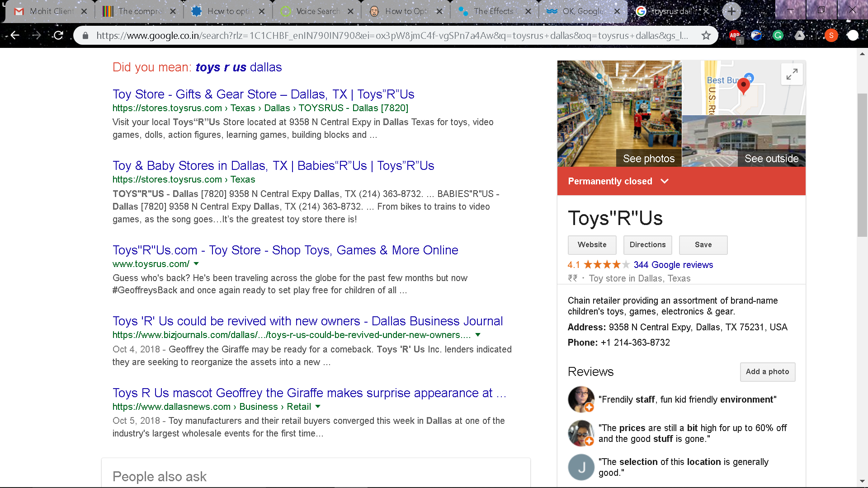The height and width of the screenshot is (488, 868).
Task: Click the Website button
Action: (592, 245)
